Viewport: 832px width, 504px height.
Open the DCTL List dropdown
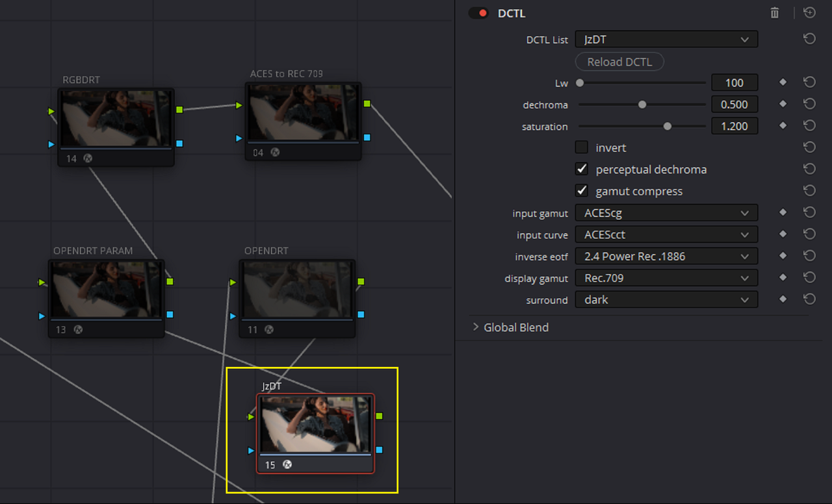666,40
